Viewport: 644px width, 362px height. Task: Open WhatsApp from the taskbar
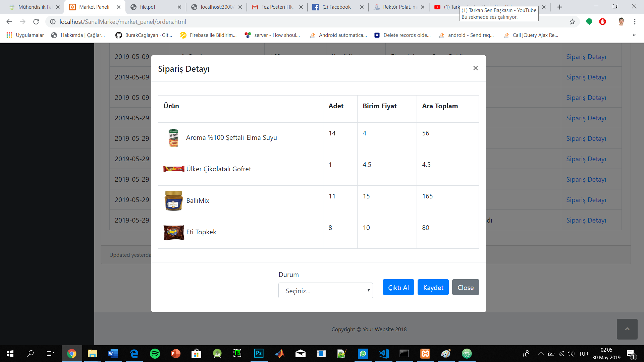point(363,354)
